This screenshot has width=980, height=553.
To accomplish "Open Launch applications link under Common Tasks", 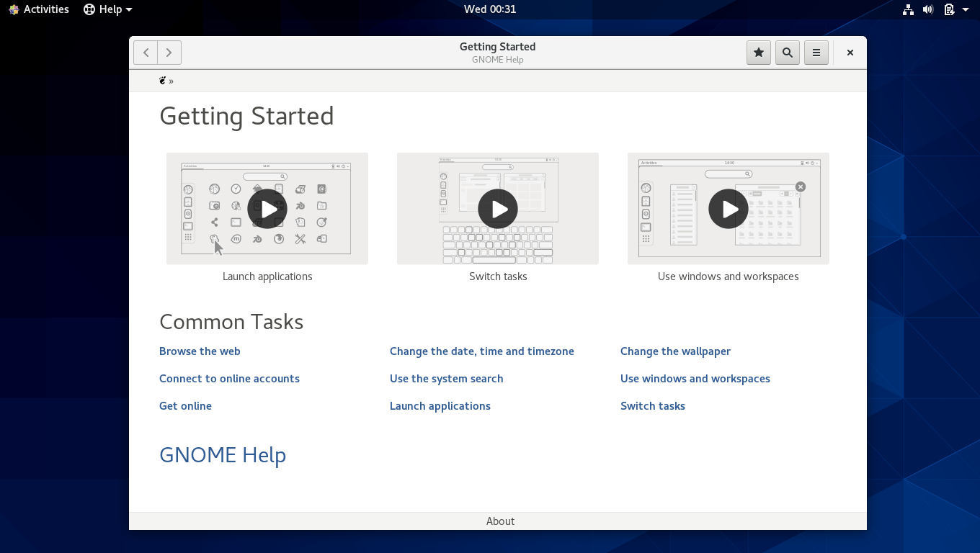I will point(440,406).
